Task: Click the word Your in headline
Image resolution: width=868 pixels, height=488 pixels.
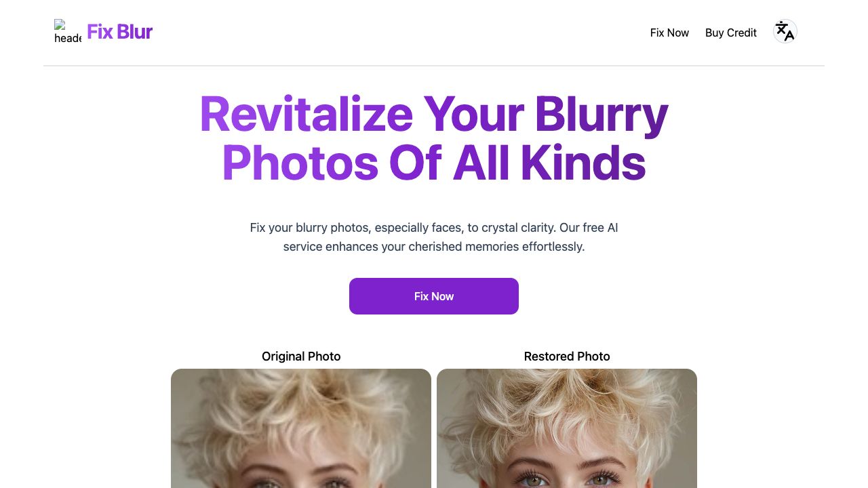Action: [x=473, y=114]
